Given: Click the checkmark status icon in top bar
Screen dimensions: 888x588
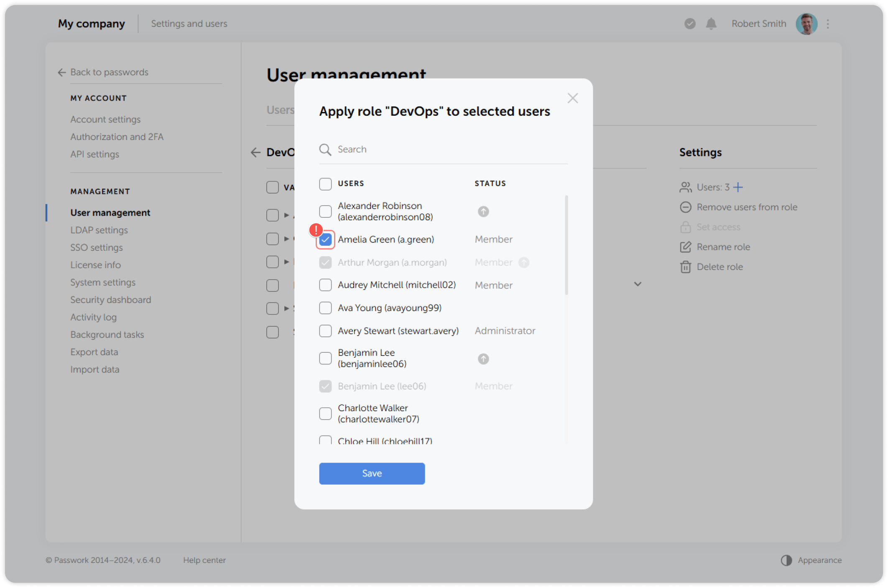Looking at the screenshot, I should click(x=689, y=24).
